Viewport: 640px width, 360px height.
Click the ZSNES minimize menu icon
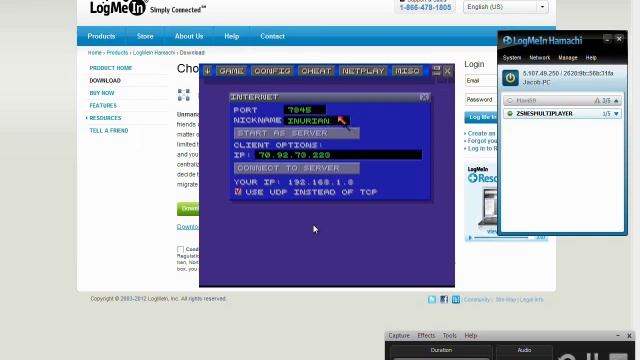436,71
